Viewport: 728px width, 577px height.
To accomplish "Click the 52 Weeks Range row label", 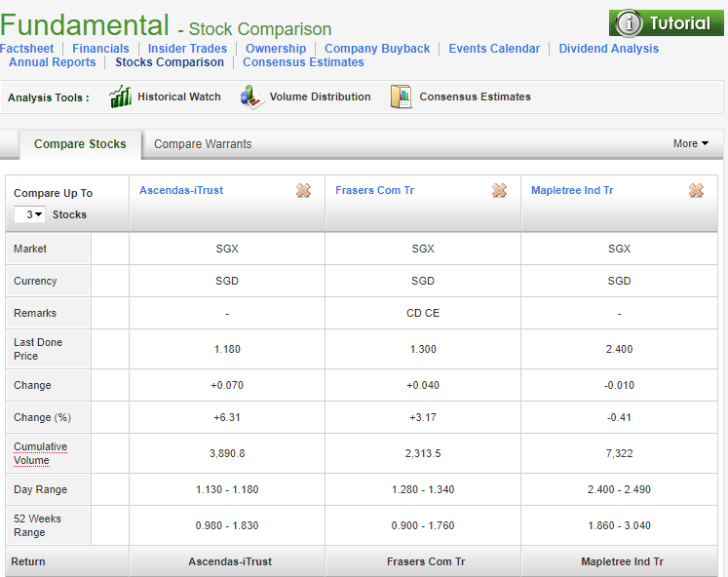I will [37, 525].
